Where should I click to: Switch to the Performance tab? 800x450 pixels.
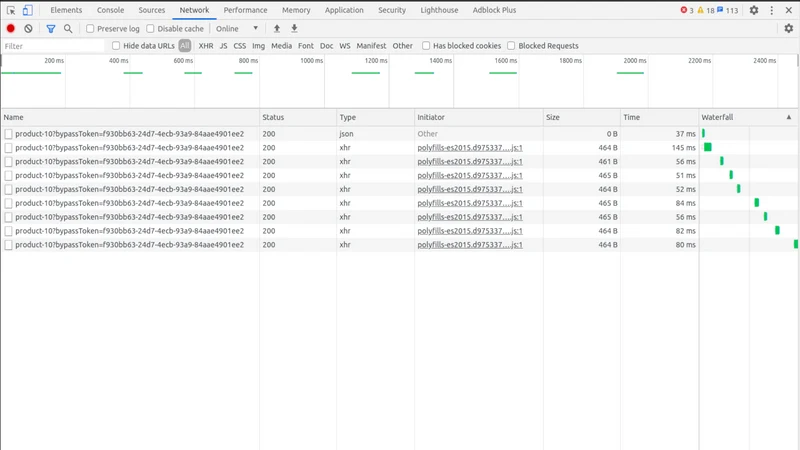tap(245, 10)
